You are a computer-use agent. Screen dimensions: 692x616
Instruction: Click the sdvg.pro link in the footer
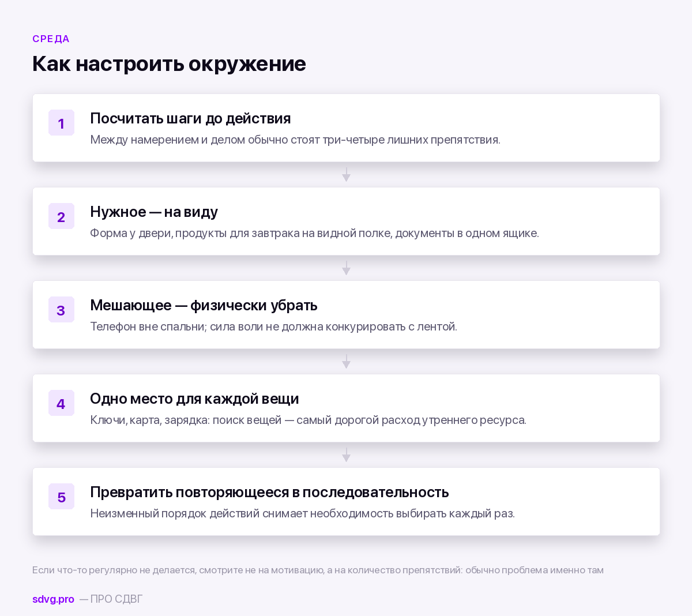coord(53,599)
